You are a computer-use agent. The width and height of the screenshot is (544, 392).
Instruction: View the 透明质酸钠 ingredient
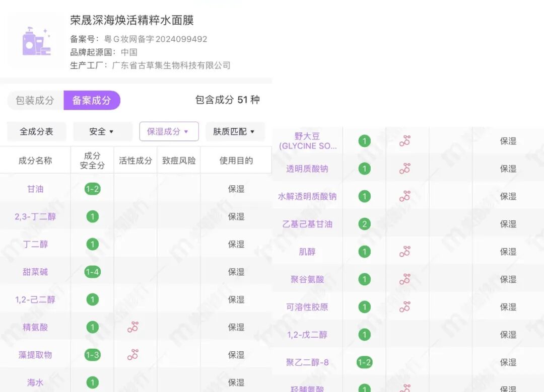(x=307, y=169)
